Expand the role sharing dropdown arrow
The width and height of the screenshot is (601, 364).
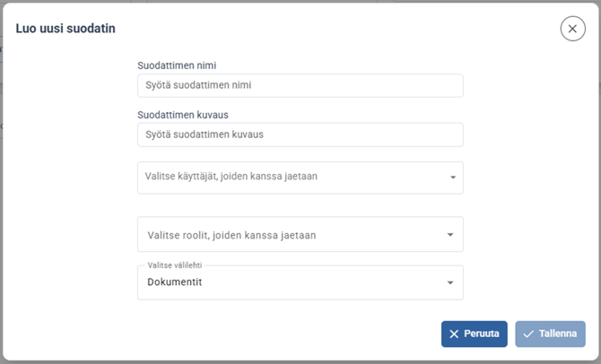450,236
